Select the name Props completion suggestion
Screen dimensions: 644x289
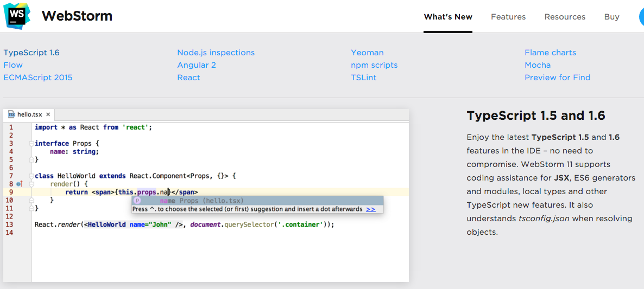point(201,201)
